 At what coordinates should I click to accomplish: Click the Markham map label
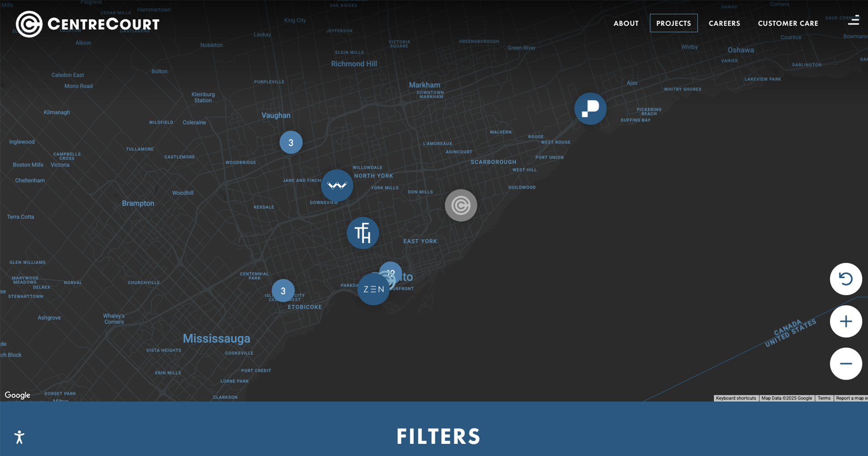tap(425, 85)
